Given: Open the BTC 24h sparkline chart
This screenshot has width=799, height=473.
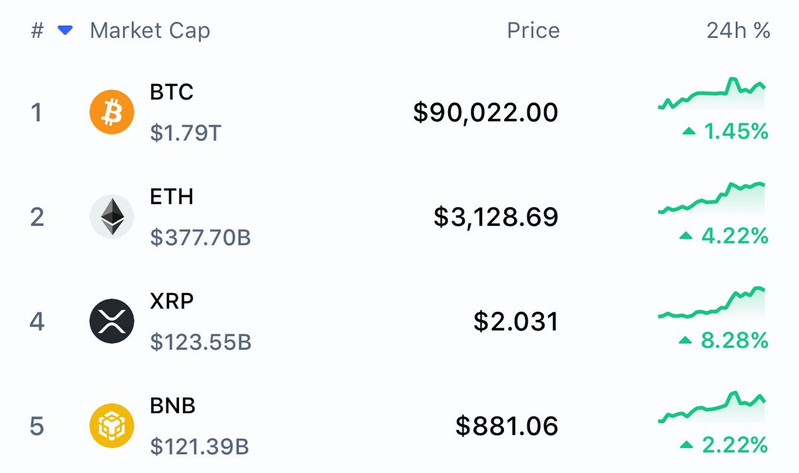Looking at the screenshot, I should tap(712, 96).
